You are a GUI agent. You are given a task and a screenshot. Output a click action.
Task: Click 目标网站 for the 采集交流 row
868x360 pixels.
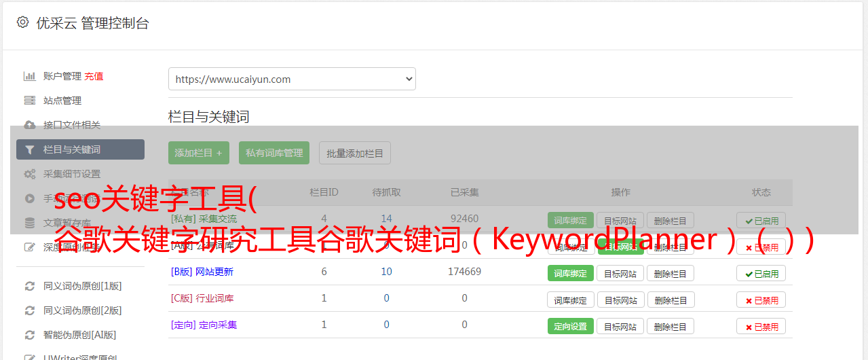point(620,220)
